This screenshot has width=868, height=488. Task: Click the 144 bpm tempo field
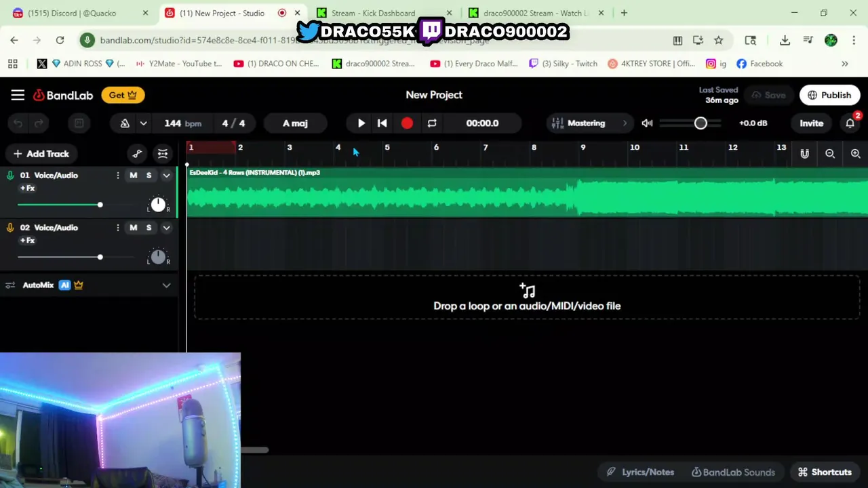pyautogui.click(x=182, y=123)
